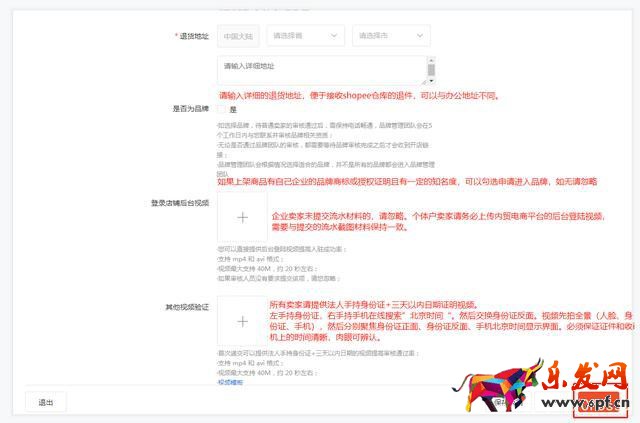The image size is (640, 423).
Task: Click the address textarea scrollbar thumb
Action: [430, 70]
